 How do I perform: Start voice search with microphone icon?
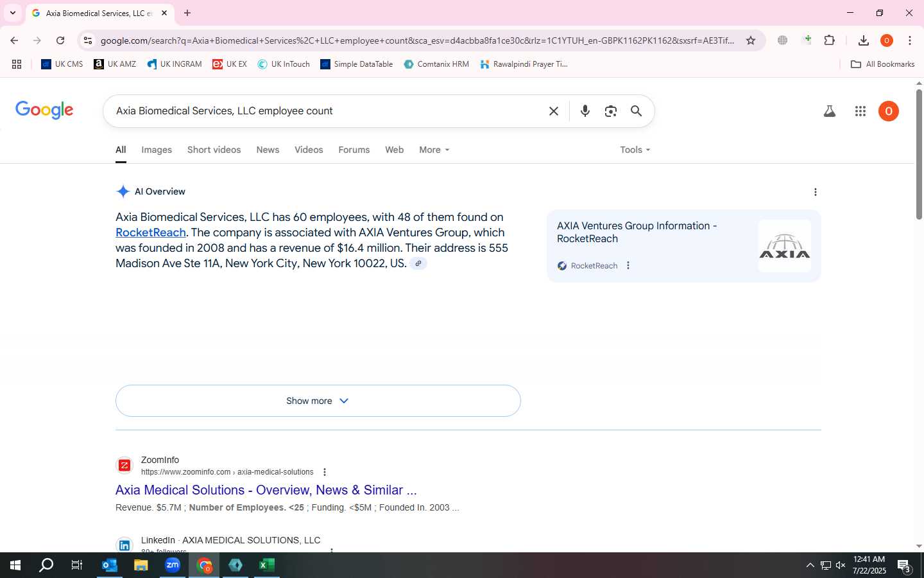coord(585,111)
